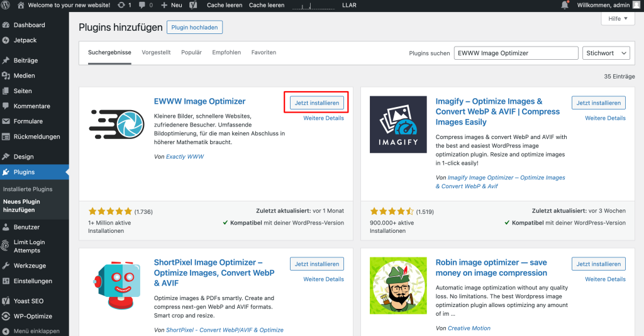
Task: Click the first Cache leeren item
Action: (225, 5)
